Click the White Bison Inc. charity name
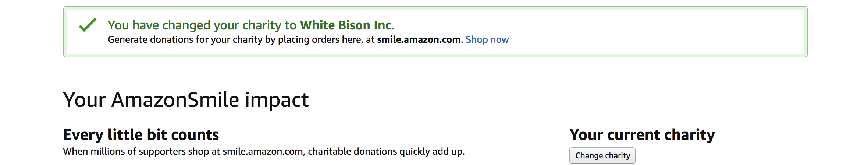The image size is (868, 165). [346, 25]
